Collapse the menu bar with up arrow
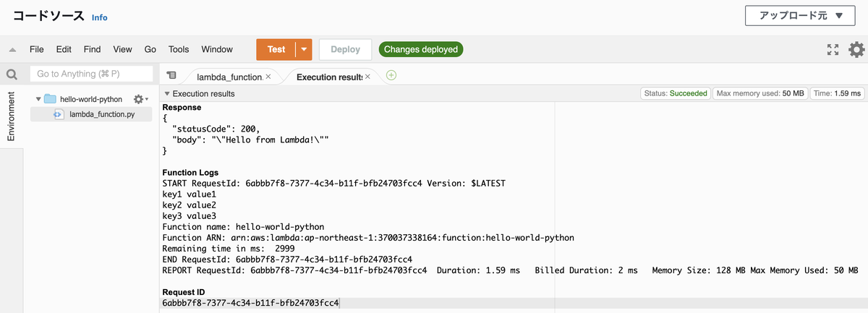Viewport: 868px width, 313px height. coord(12,50)
